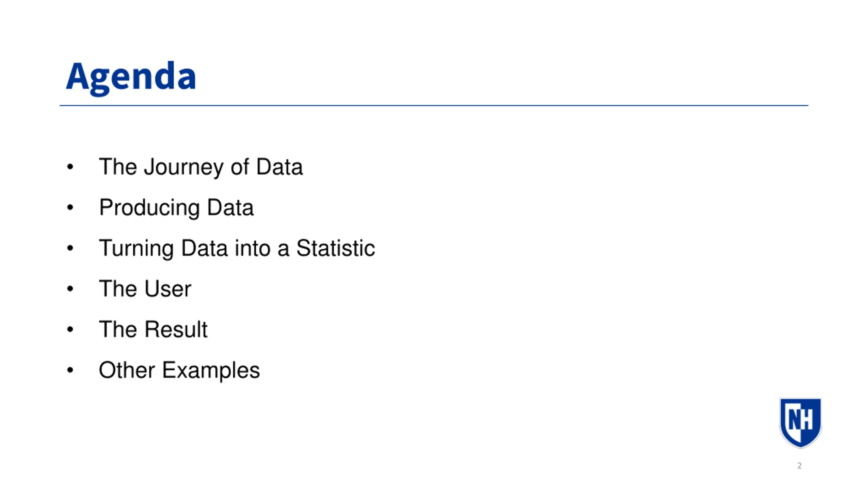Screen dimensions: 868x488
Task: Click 'Turning Data into a Statistic' line
Action: tap(237, 248)
